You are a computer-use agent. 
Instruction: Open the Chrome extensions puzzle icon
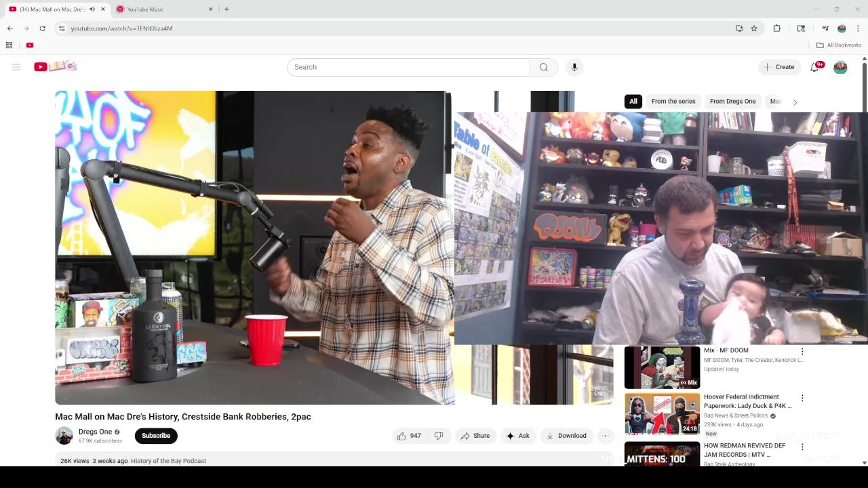[777, 28]
